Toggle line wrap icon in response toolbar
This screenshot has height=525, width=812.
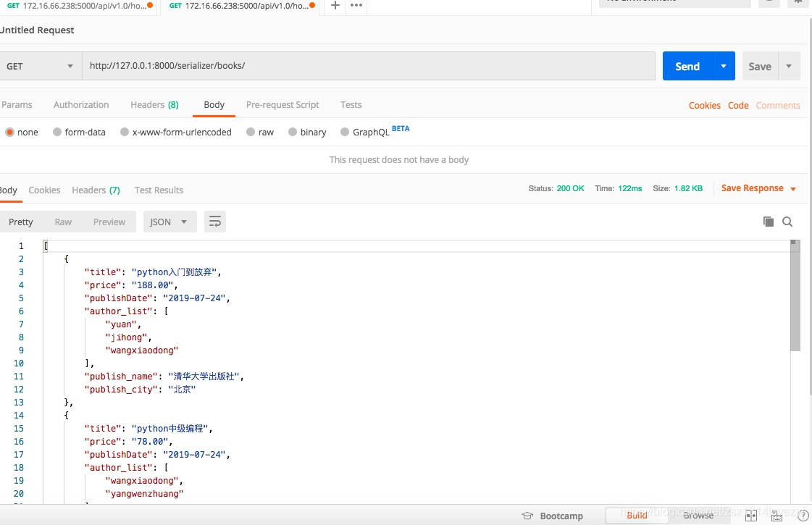215,222
